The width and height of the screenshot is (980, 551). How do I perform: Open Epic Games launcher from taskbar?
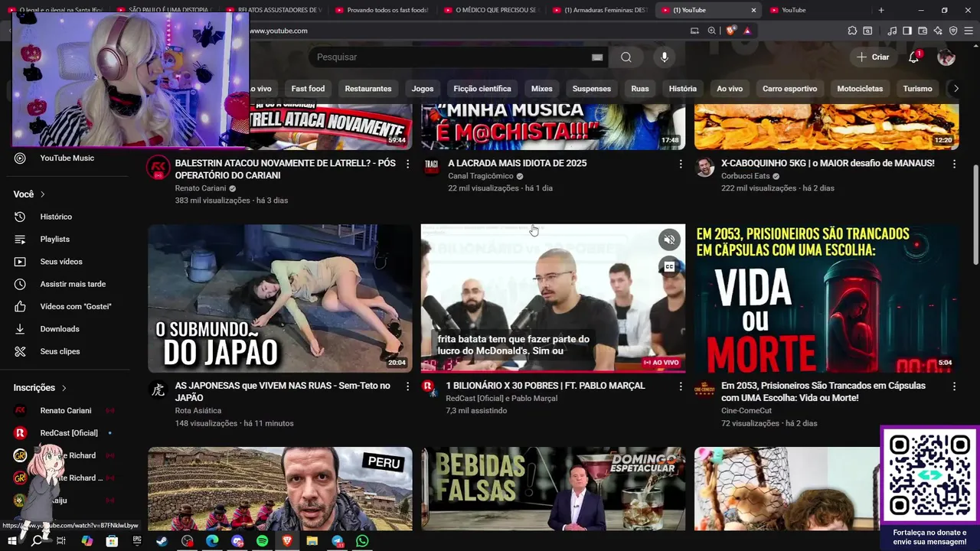(x=137, y=541)
